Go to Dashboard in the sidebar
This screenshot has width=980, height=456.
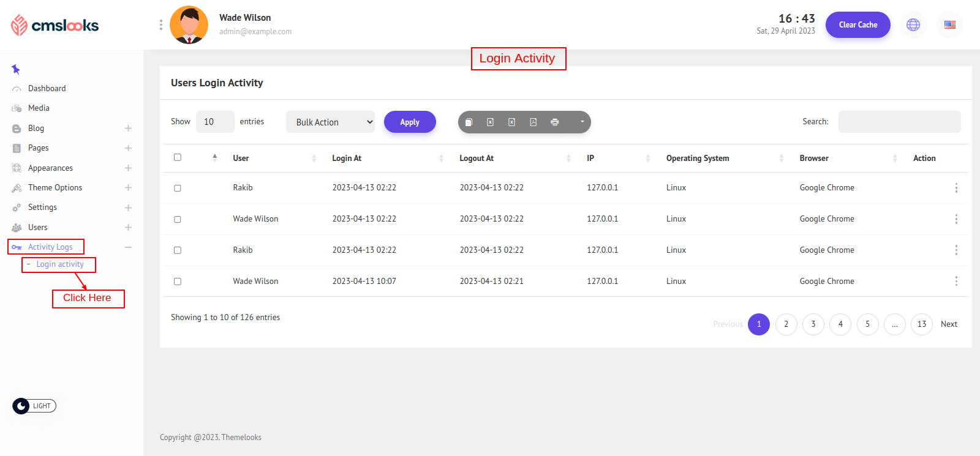[47, 88]
